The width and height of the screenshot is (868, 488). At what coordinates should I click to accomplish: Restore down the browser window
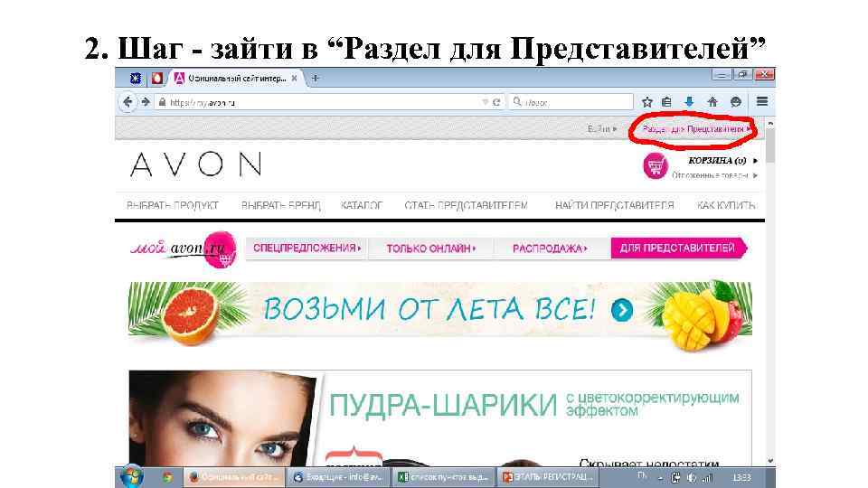point(741,75)
